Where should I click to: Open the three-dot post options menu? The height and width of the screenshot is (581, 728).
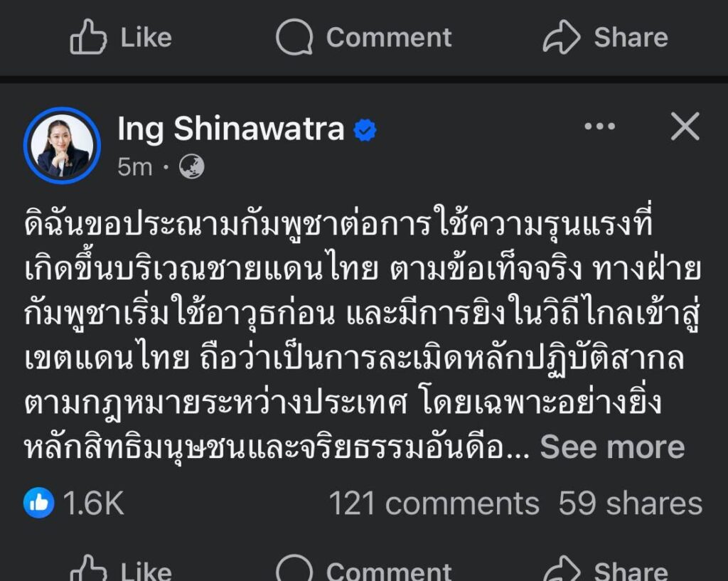(x=599, y=127)
